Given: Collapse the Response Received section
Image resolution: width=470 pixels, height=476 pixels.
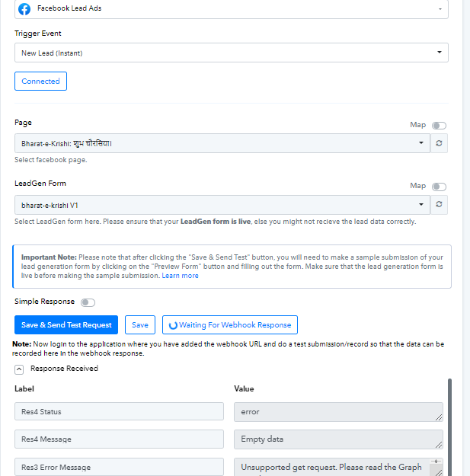Looking at the screenshot, I should pyautogui.click(x=19, y=369).
